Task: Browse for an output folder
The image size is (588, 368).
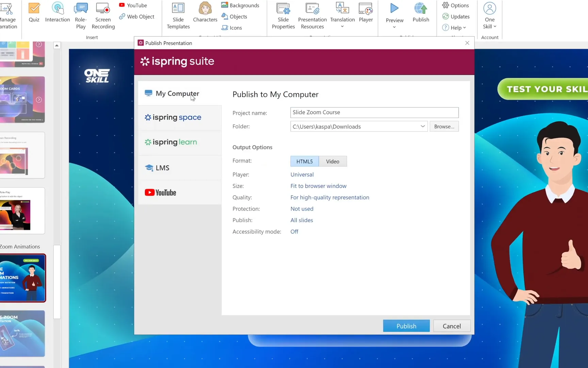Action: coord(444,126)
